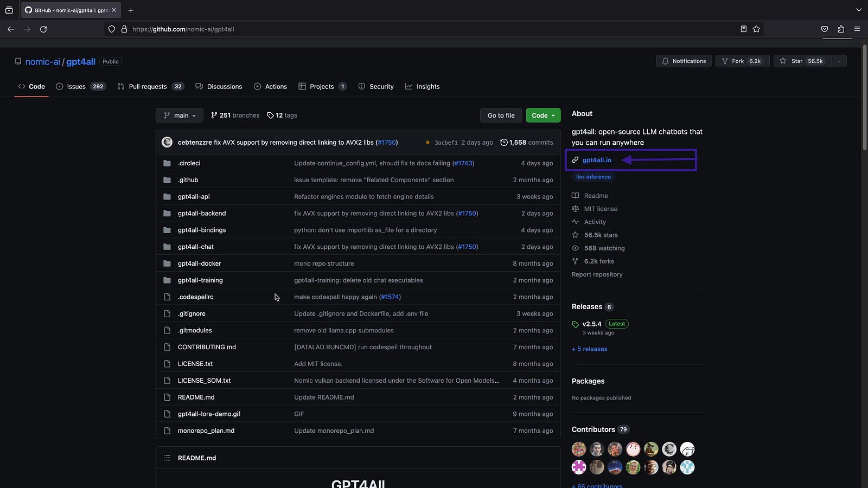
Task: Open the dropdown arrow beside Star
Action: click(839, 61)
